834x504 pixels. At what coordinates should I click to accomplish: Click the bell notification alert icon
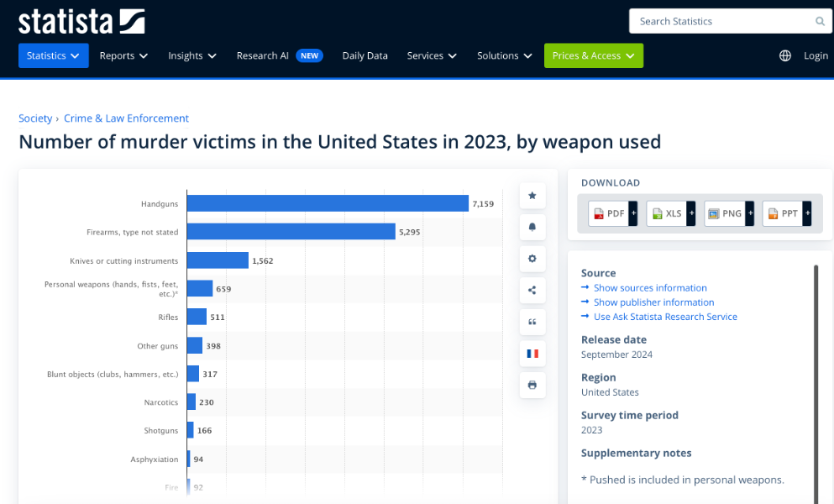click(x=532, y=227)
